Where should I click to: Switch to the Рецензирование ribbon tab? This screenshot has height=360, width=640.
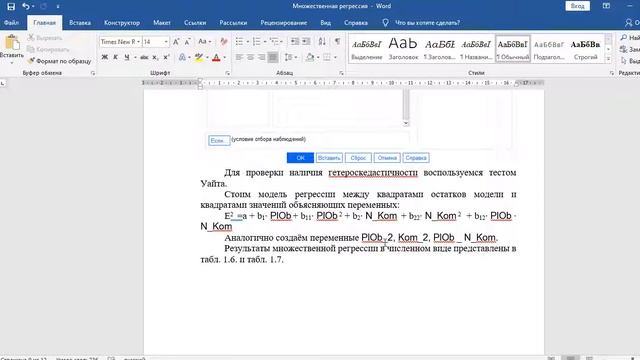pos(283,23)
